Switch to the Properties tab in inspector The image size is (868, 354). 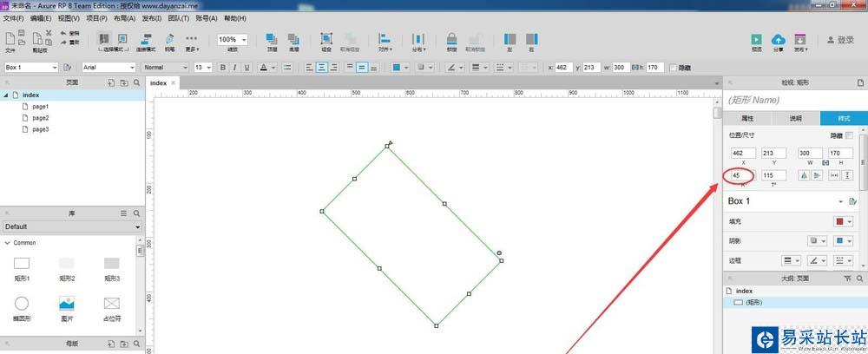(x=747, y=118)
